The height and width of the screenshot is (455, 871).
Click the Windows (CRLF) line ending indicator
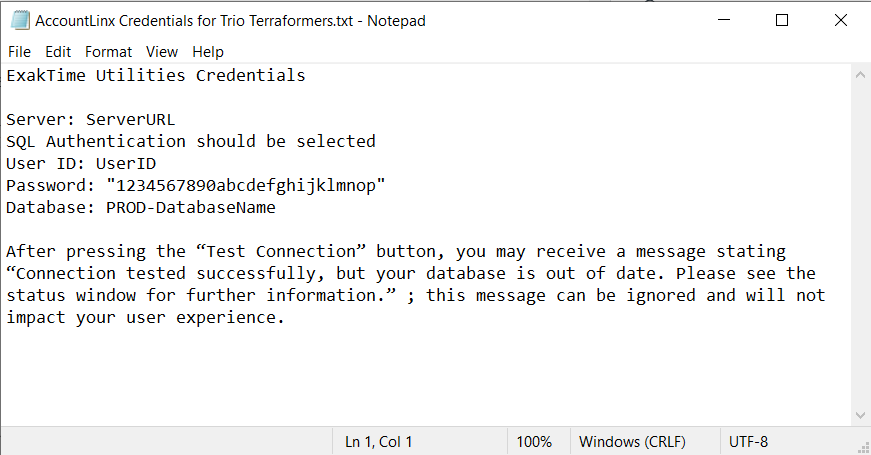coord(632,442)
